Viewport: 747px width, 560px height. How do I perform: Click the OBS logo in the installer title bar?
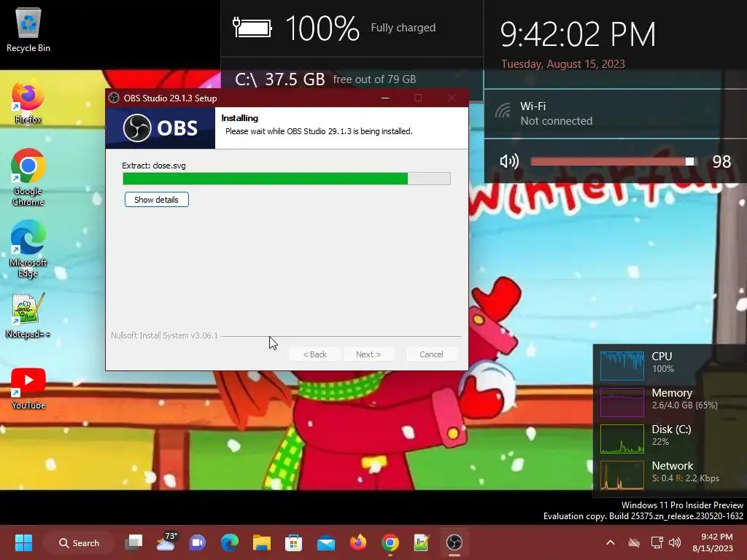(114, 98)
